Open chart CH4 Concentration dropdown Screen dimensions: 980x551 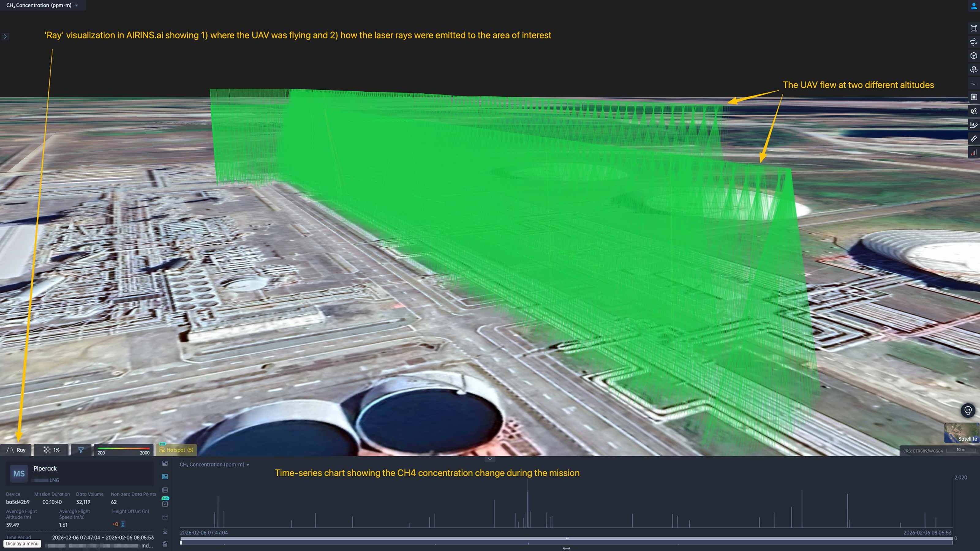pos(215,464)
